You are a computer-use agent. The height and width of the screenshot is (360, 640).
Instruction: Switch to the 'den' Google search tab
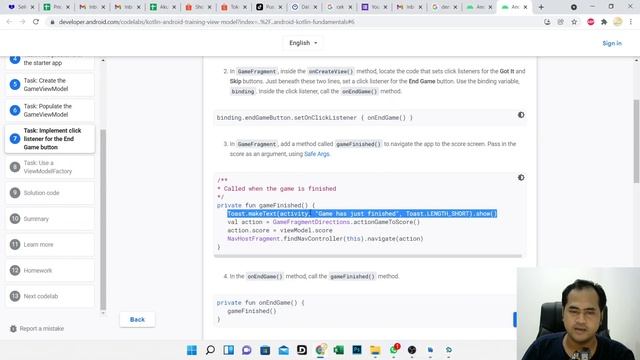click(x=445, y=7)
